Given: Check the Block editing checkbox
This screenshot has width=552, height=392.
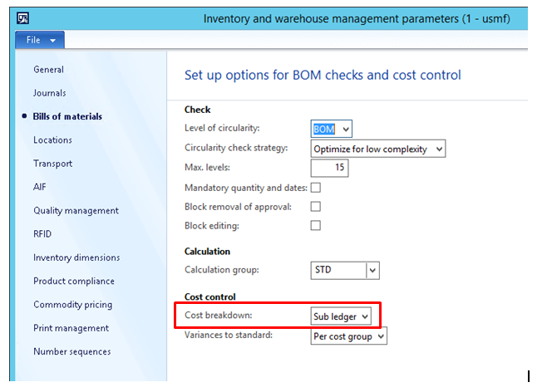Looking at the screenshot, I should [316, 225].
